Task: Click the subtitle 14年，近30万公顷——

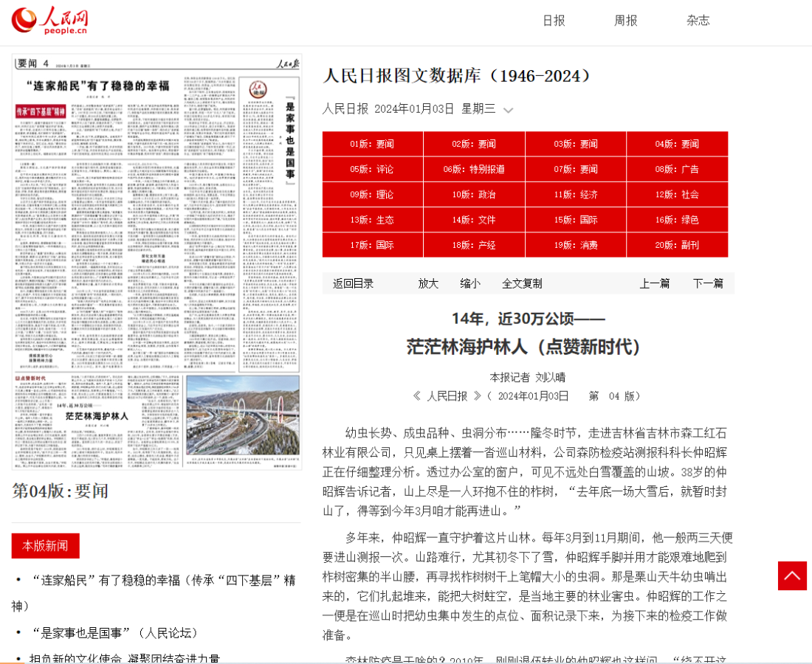Action: tap(529, 319)
